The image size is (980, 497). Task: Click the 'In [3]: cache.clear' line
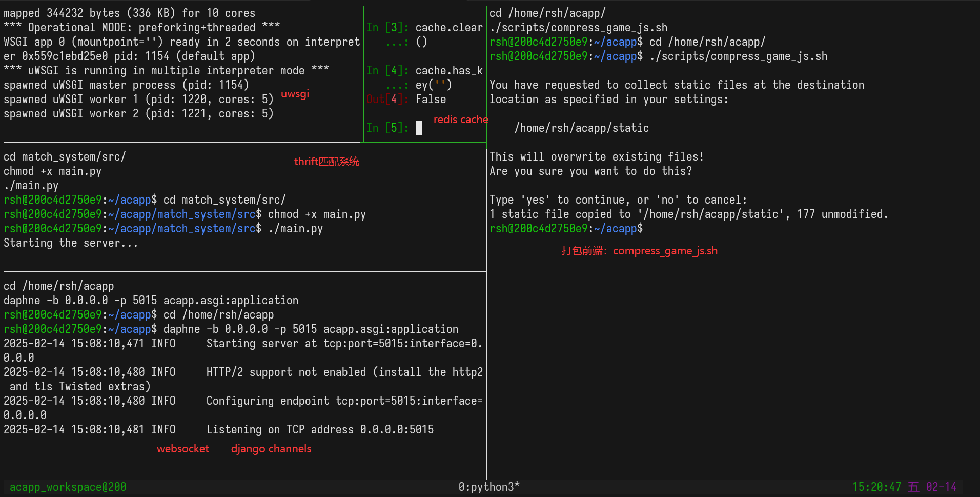(x=424, y=28)
